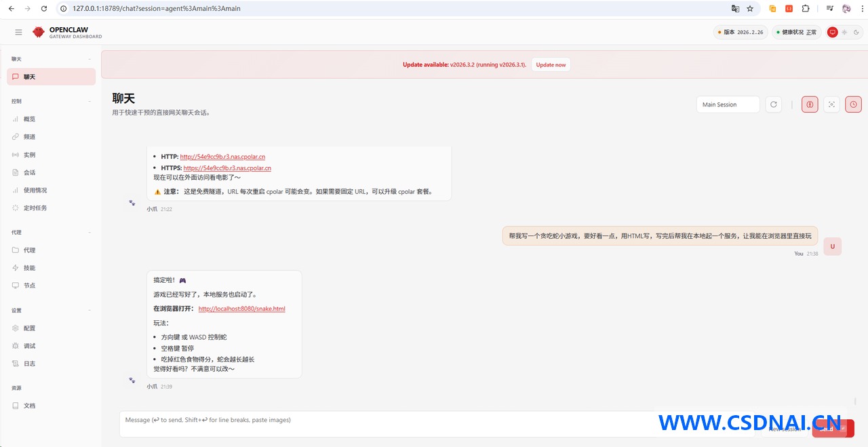868x447 pixels.
Task: Toggle the thinking output brain button
Action: (x=810, y=104)
